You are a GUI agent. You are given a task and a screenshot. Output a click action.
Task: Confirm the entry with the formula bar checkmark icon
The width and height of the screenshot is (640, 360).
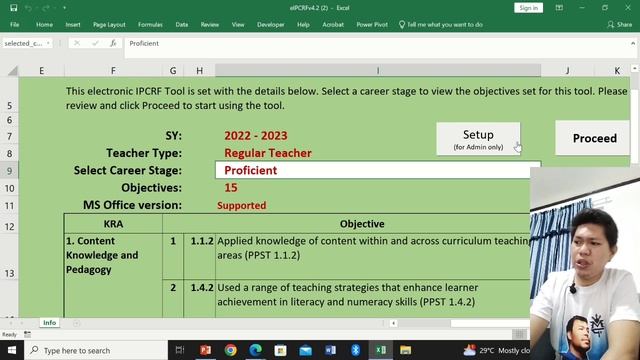point(95,43)
